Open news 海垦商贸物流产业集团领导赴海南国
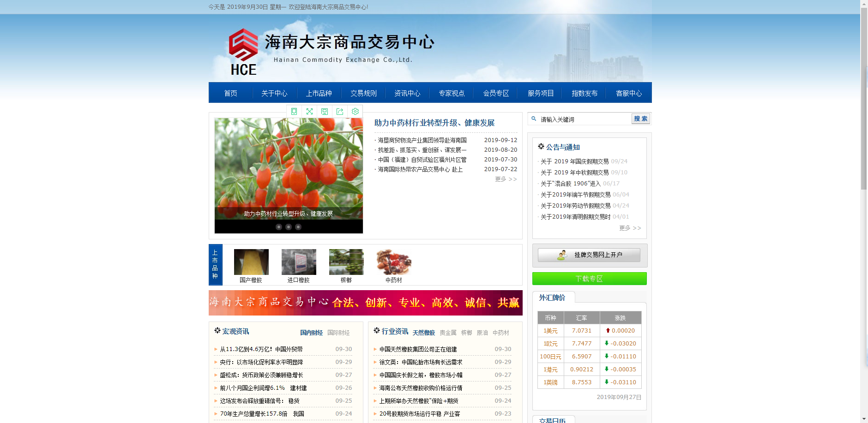The image size is (868, 423). tap(422, 140)
